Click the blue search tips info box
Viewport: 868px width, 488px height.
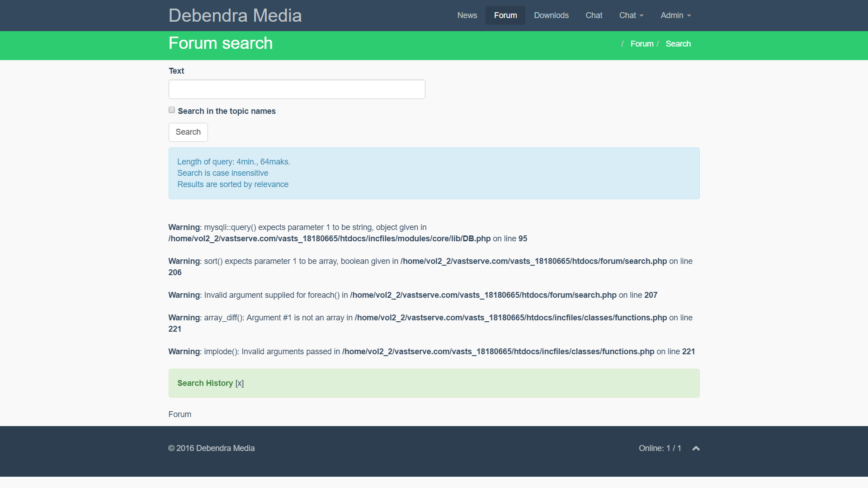434,174
